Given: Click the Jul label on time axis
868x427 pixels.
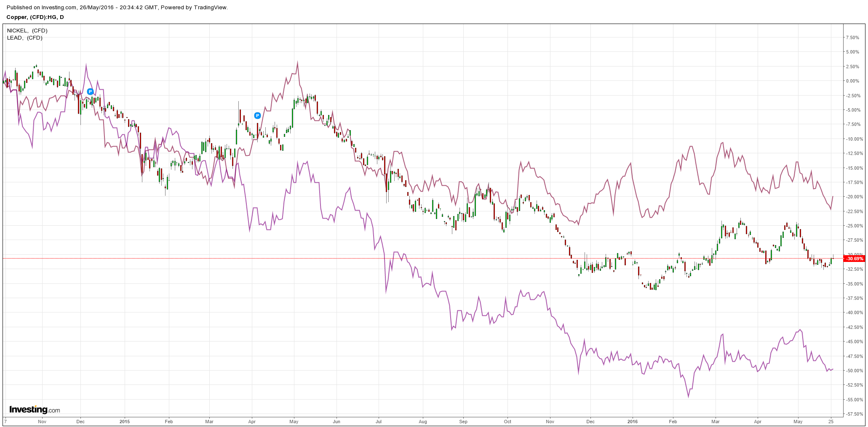Looking at the screenshot, I should click(x=379, y=421).
